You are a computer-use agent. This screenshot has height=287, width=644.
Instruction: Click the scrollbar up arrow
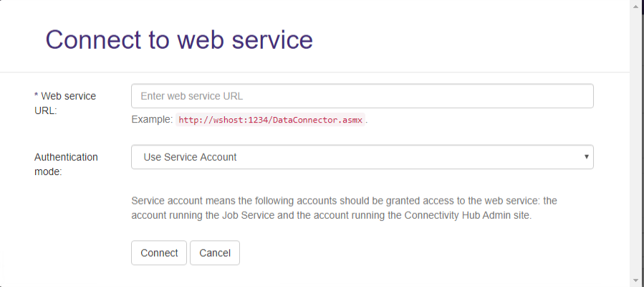637,6
